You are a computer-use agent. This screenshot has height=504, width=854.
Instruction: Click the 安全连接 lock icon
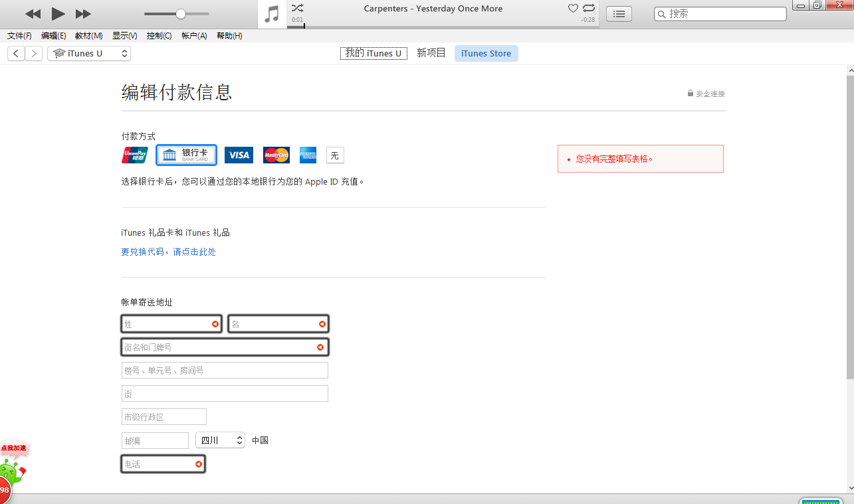[691, 94]
